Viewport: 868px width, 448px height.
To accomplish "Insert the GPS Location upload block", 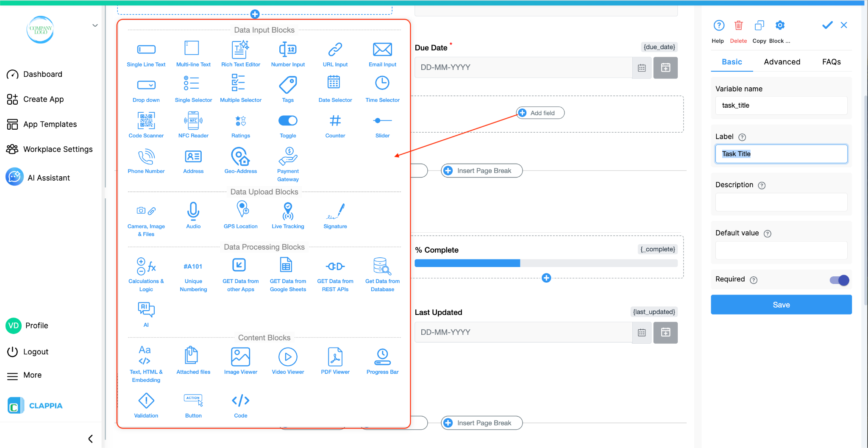I will tap(240, 215).
